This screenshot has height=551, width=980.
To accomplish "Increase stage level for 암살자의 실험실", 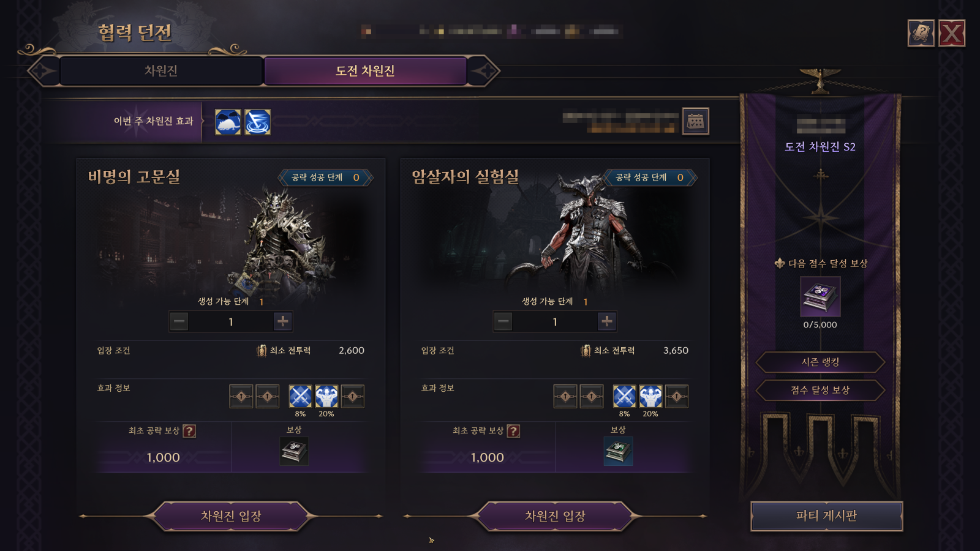I will (606, 321).
